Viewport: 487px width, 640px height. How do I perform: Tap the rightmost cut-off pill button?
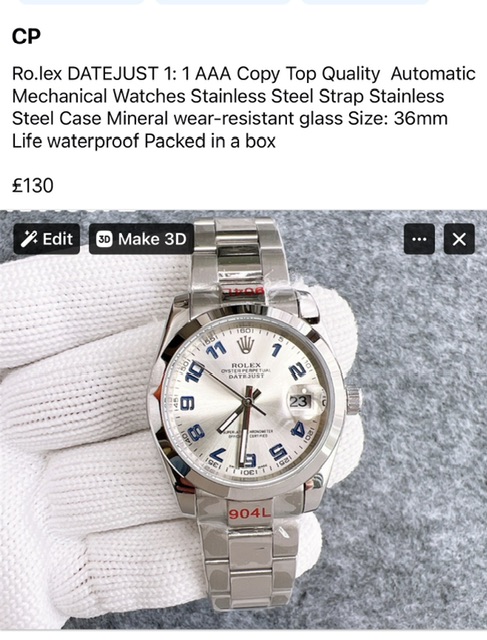[365, 2]
